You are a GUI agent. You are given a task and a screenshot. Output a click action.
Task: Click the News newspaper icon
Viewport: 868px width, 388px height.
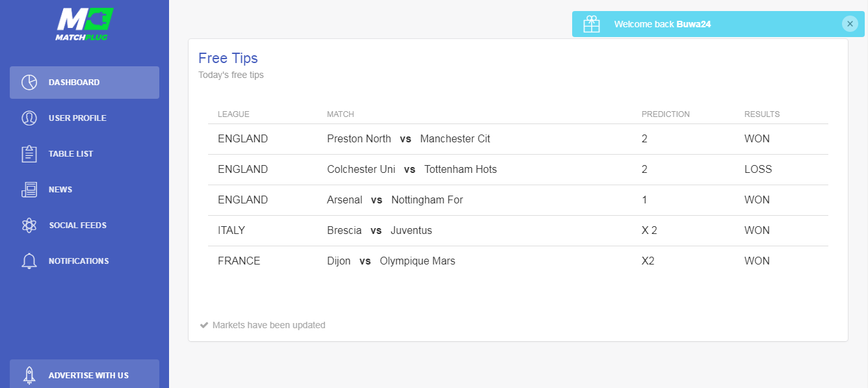click(x=29, y=190)
